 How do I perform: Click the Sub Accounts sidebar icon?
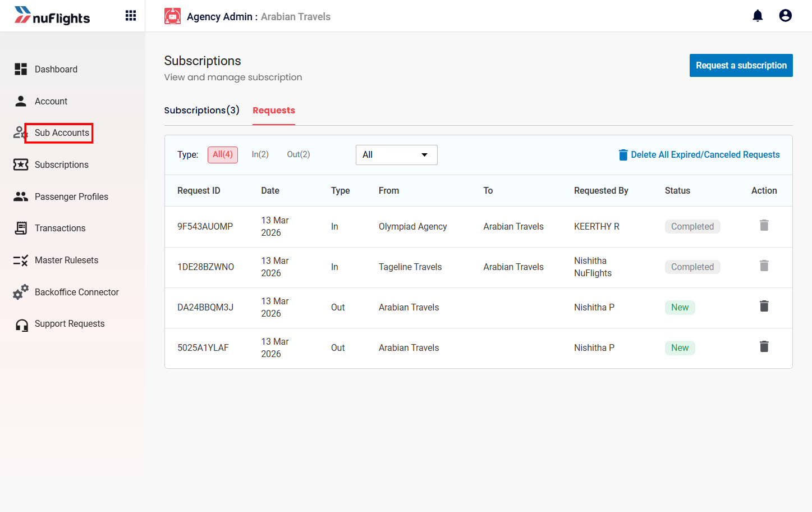20,132
